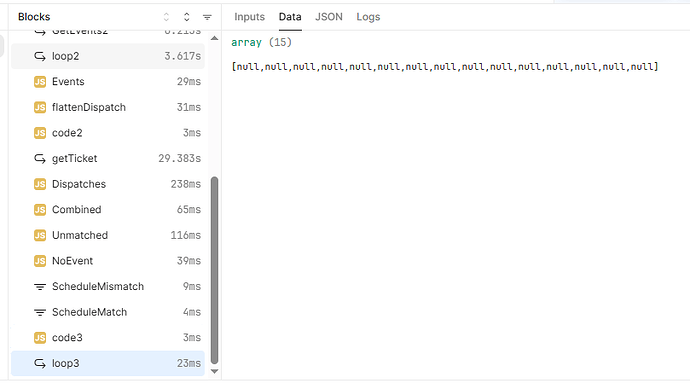Click the scroll up arrow in Blocks list

[214, 38]
